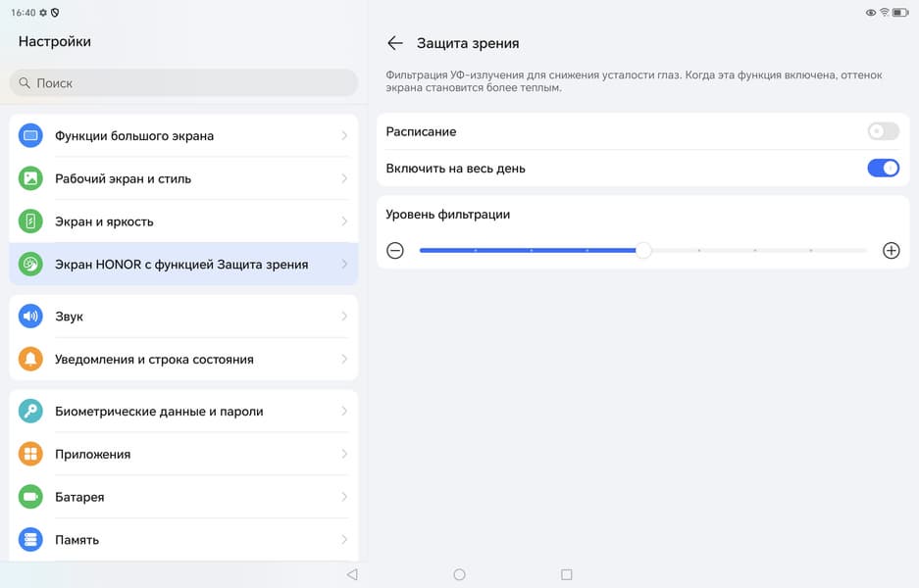Click the green Батарея icon

click(x=30, y=497)
